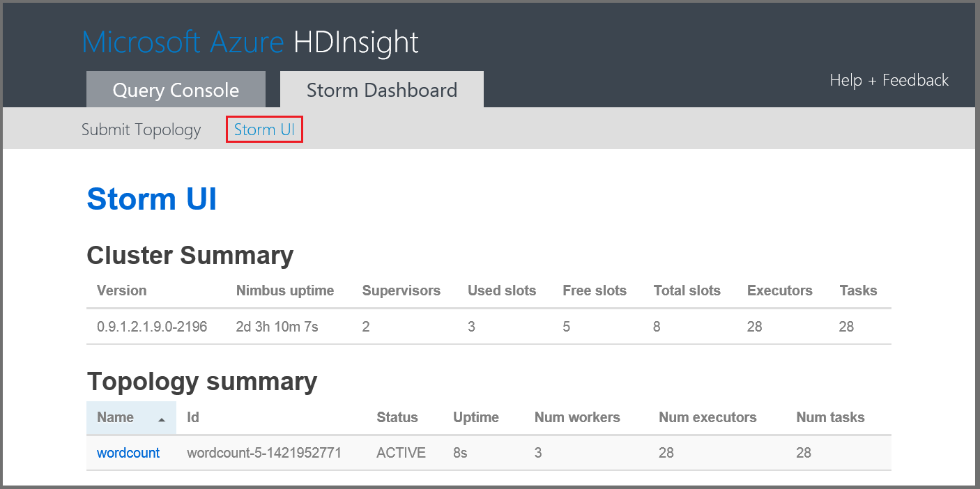
Task: Click the Topology summary heading
Action: pos(202,382)
